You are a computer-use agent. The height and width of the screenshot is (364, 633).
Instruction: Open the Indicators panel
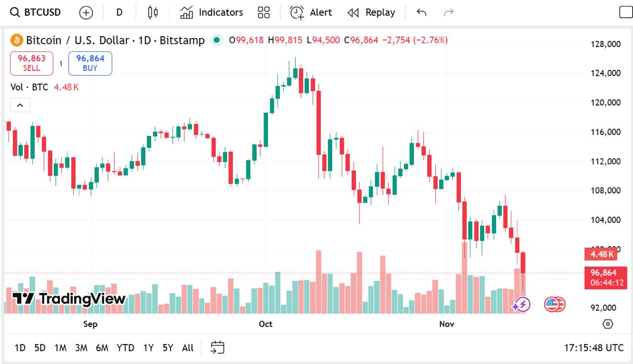(212, 12)
